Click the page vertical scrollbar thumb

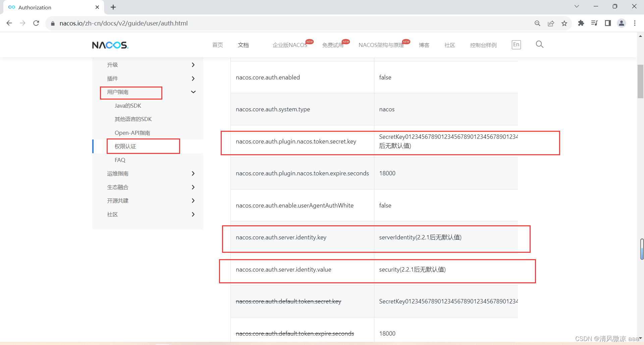coord(641,81)
